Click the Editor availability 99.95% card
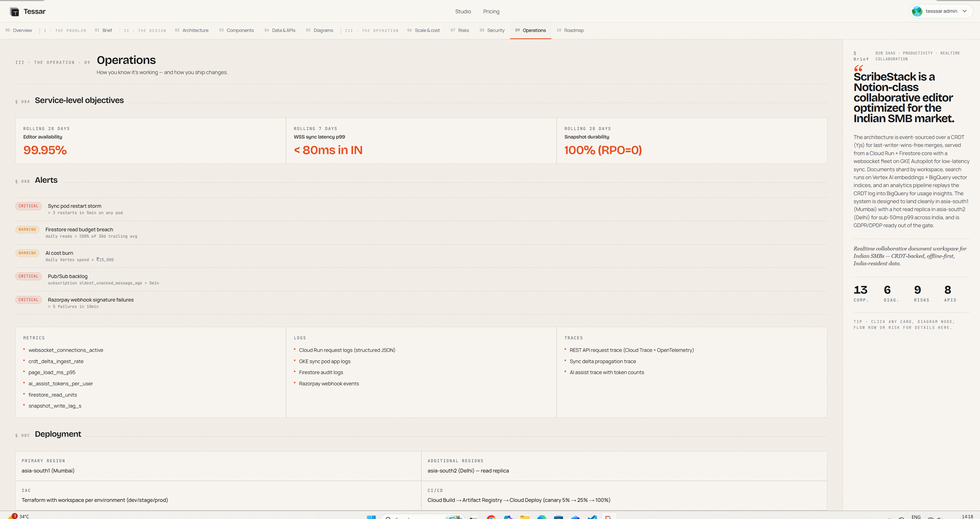 tap(151, 141)
